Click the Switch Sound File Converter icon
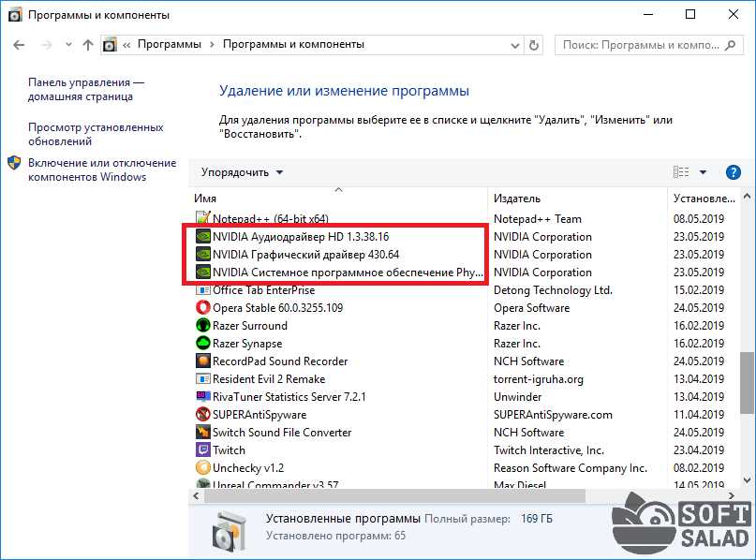 click(x=201, y=432)
